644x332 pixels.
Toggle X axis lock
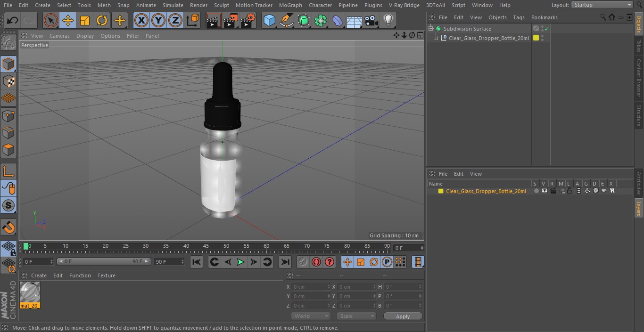coord(141,20)
